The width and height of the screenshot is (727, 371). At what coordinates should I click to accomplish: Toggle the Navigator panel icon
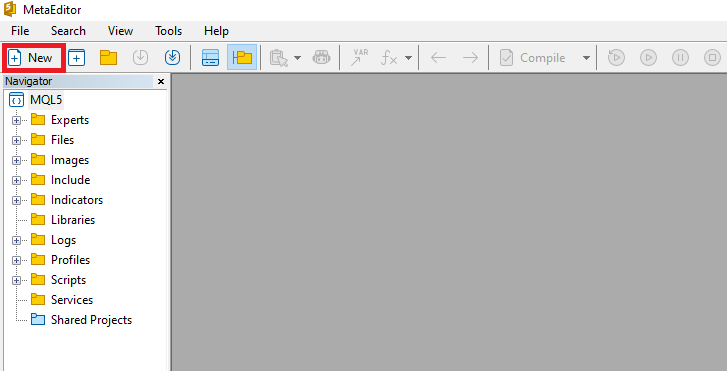pyautogui.click(x=242, y=58)
